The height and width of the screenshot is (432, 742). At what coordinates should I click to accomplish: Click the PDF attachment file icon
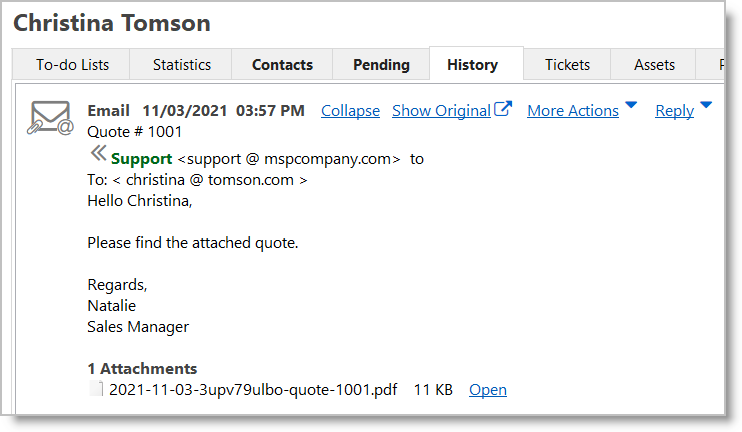tap(96, 389)
